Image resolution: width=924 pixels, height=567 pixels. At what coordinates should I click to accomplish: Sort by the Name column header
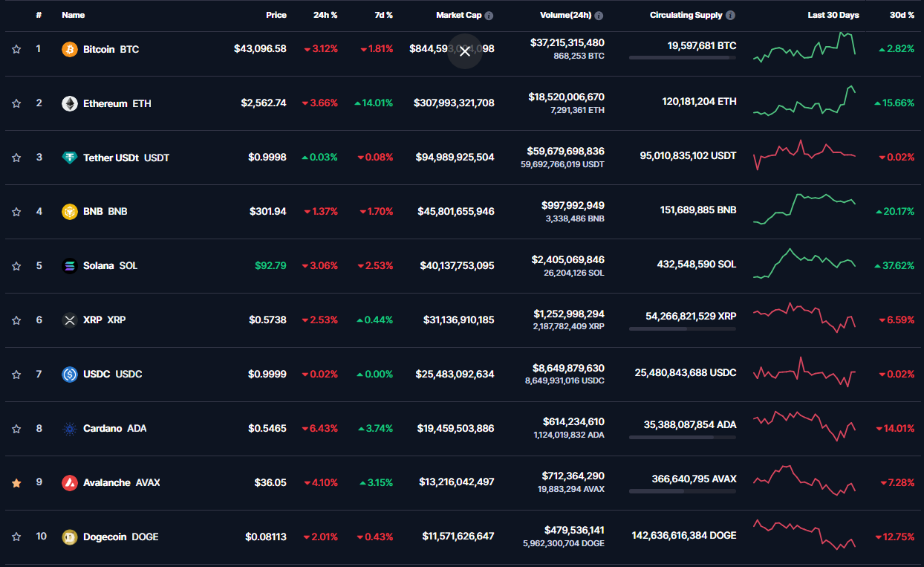74,15
